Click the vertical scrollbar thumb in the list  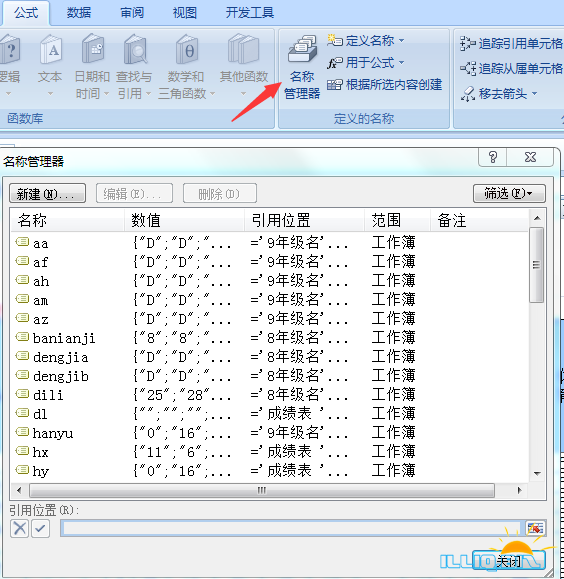pos(537,265)
